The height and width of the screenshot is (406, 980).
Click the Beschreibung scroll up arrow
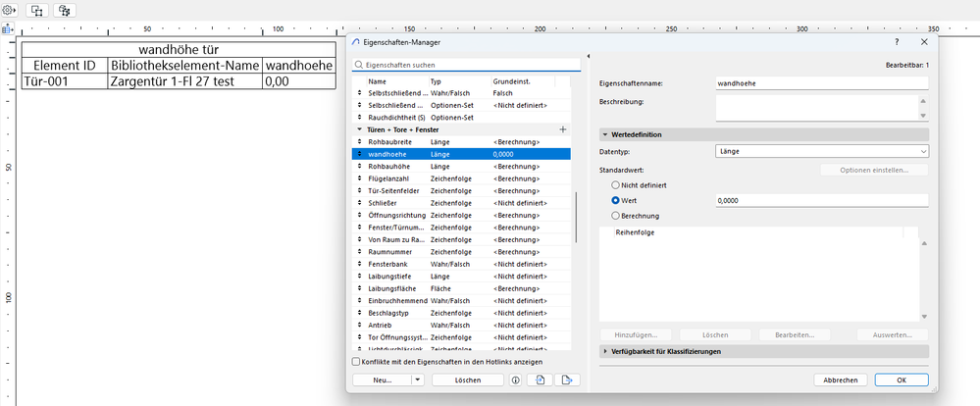pyautogui.click(x=923, y=101)
